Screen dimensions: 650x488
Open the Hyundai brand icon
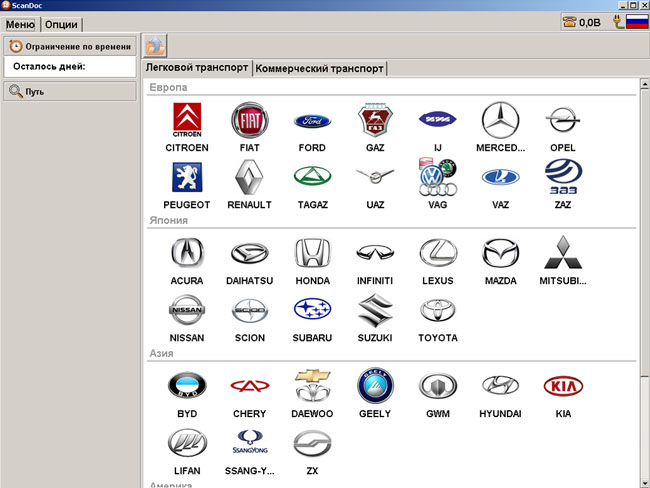(x=500, y=387)
